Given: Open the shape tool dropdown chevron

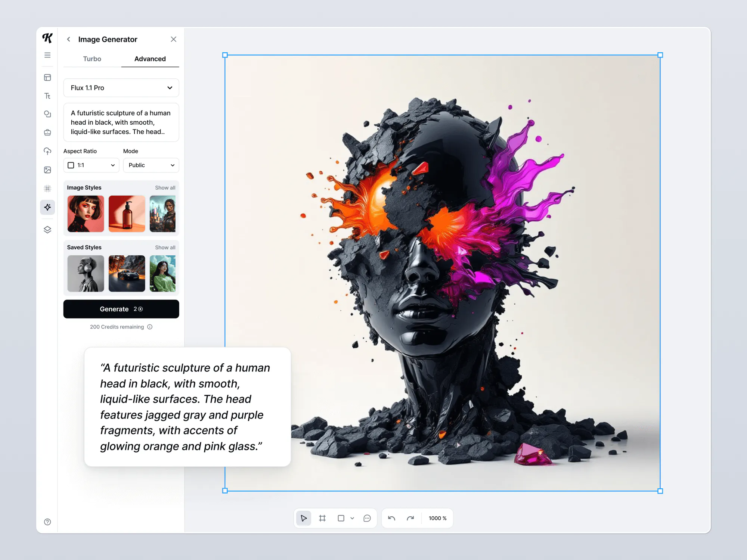Looking at the screenshot, I should click(352, 518).
